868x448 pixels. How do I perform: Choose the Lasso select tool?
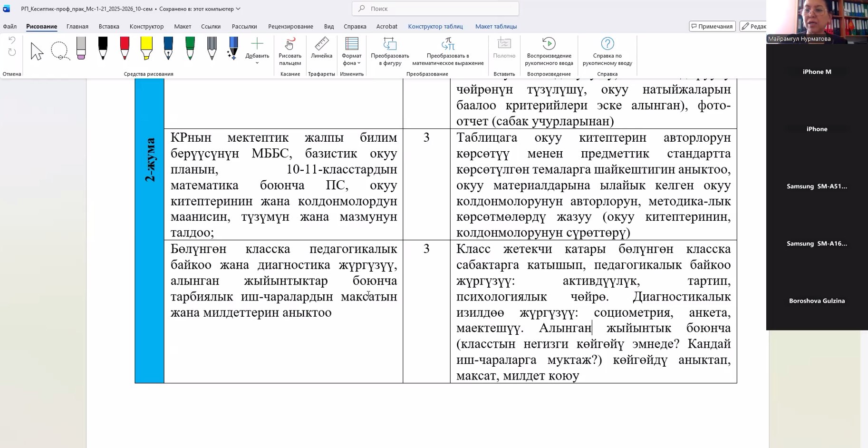(x=60, y=51)
